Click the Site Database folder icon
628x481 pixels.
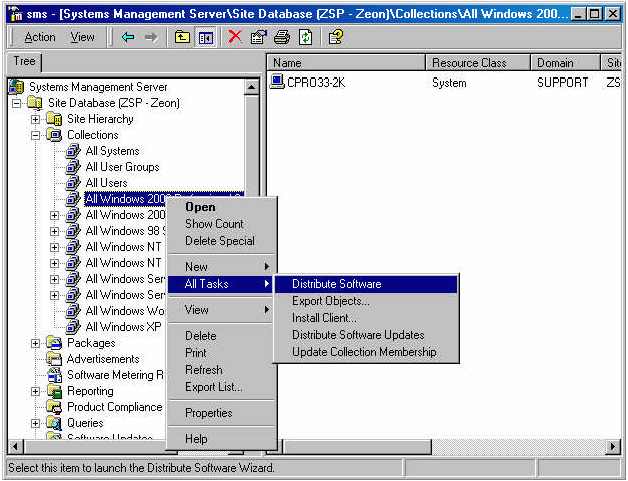pos(35,103)
